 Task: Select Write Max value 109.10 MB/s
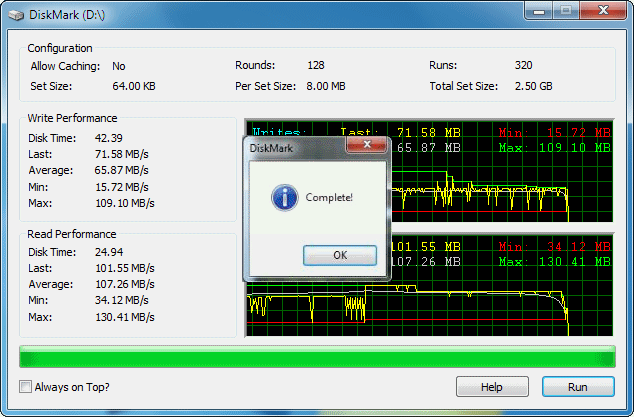coord(125,203)
